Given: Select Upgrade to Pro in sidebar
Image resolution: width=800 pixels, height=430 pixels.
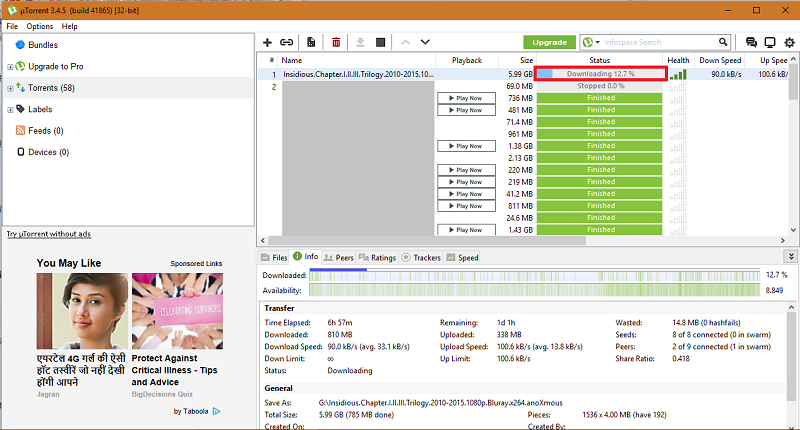Looking at the screenshot, I should point(56,66).
